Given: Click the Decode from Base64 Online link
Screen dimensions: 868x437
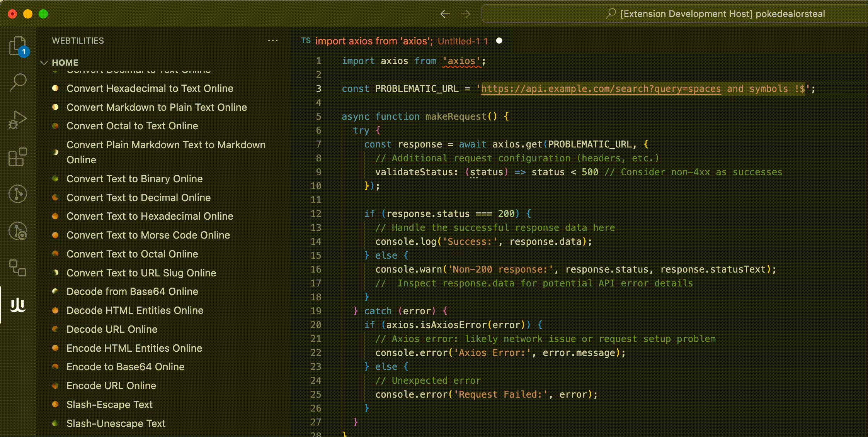Looking at the screenshot, I should coord(132,291).
